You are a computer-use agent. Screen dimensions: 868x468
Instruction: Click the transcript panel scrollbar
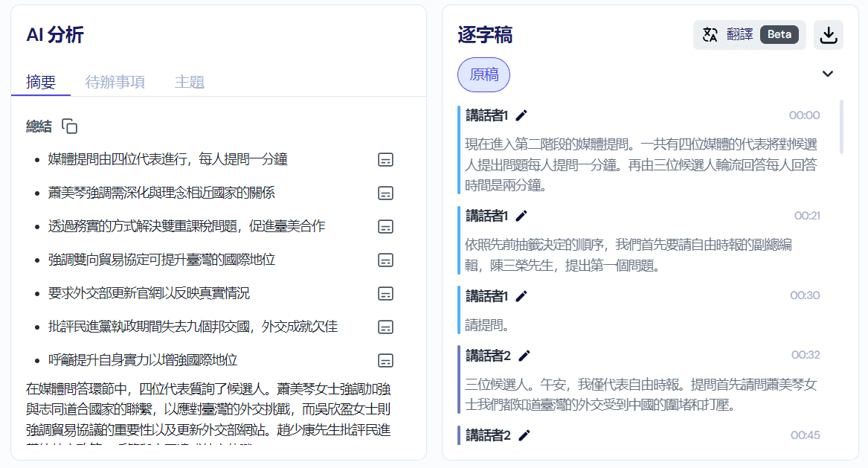coord(841,126)
